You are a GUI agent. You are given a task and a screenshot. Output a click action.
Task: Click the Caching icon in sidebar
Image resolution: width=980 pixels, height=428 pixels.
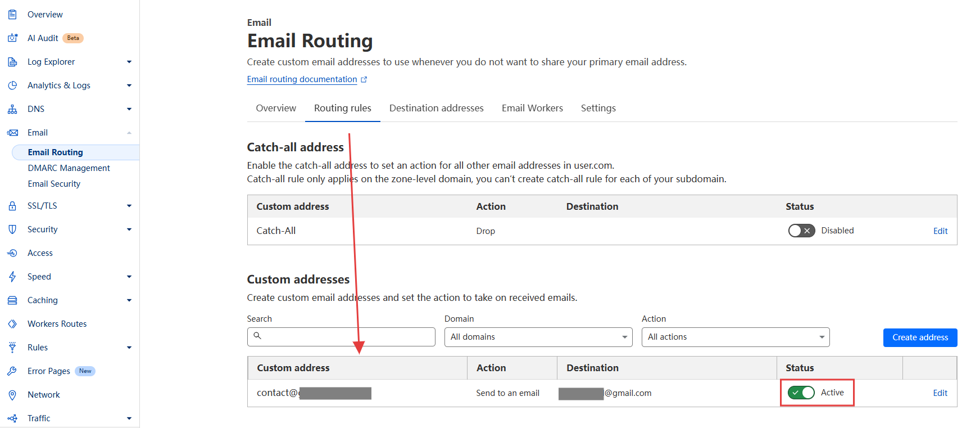coord(12,300)
